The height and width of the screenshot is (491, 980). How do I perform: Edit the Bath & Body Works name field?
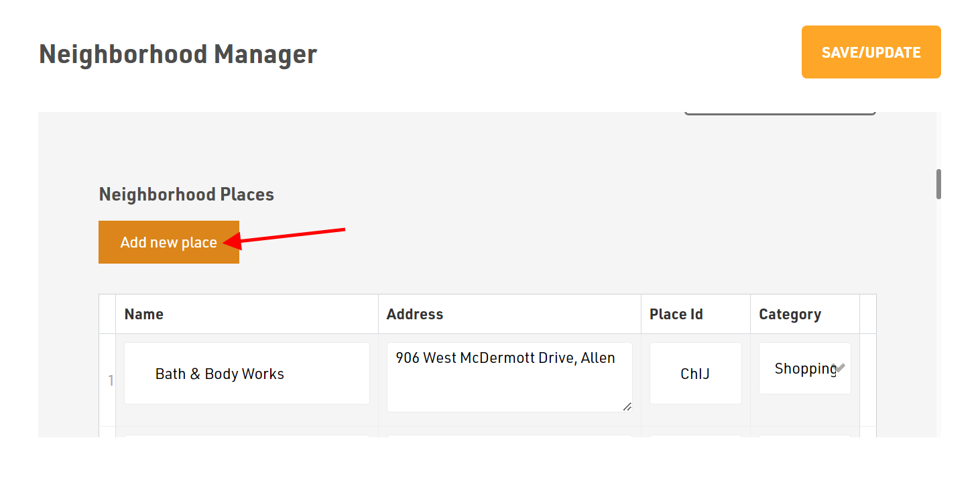247,374
